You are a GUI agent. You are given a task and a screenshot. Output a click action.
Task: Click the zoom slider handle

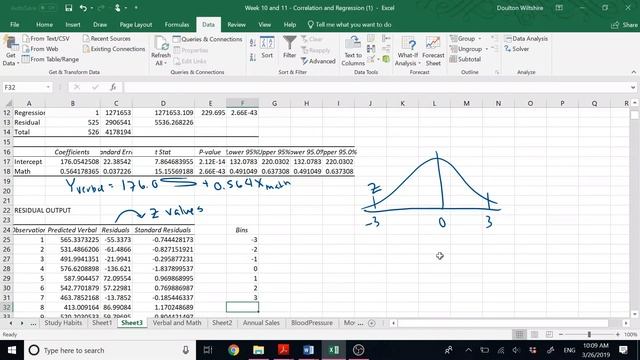coord(589,334)
